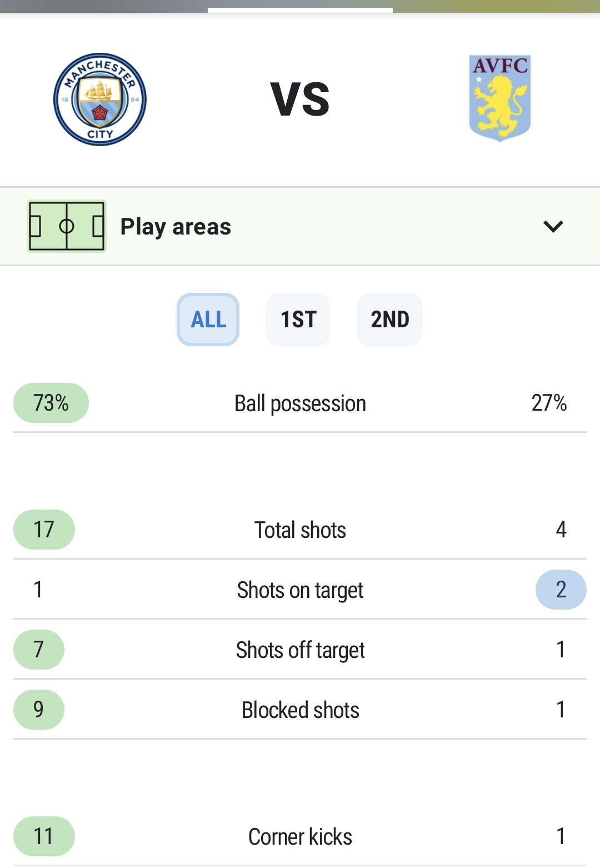Tap the 9 blocked shots badge
This screenshot has width=600, height=868.
[39, 710]
